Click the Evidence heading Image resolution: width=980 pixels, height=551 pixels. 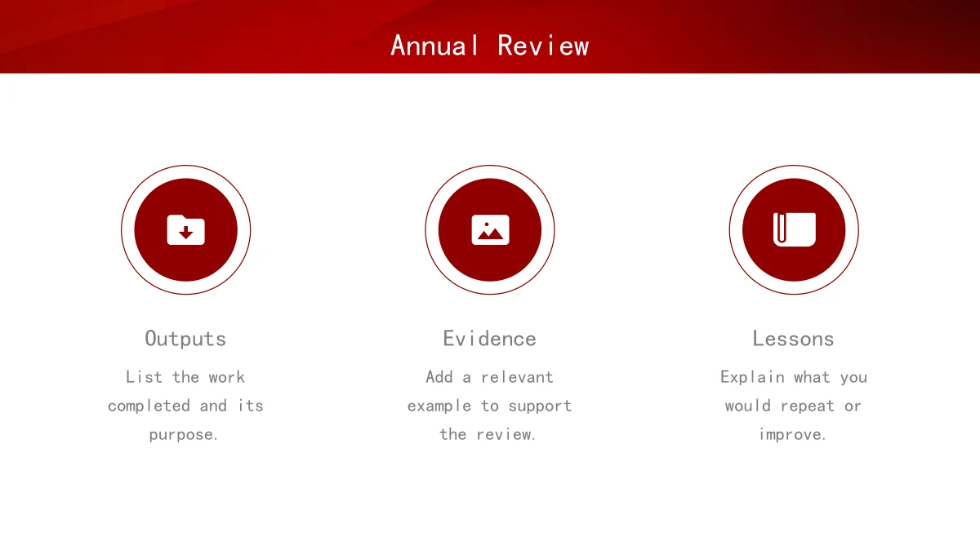(x=490, y=339)
